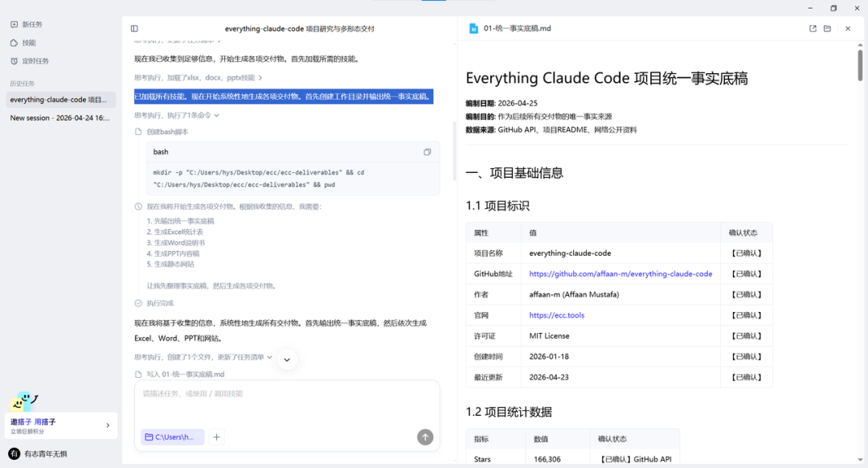Minimize the application window
The image size is (868, 468).
[810, 8]
